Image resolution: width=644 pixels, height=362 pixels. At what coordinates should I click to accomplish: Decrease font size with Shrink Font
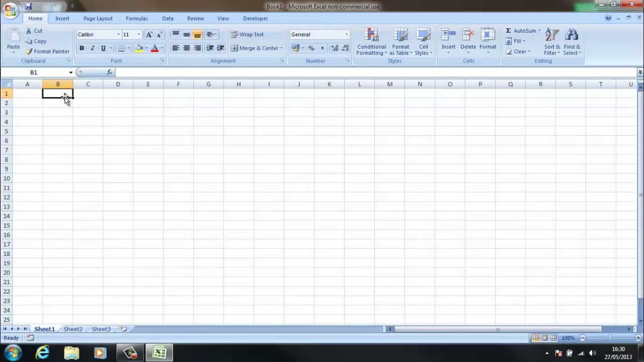coord(159,35)
